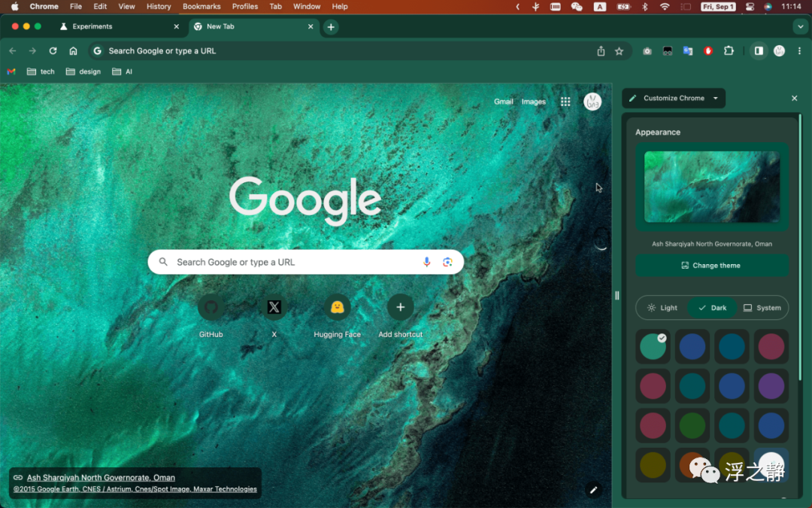
Task: Open the AI bookmarks folder
Action: [123, 71]
